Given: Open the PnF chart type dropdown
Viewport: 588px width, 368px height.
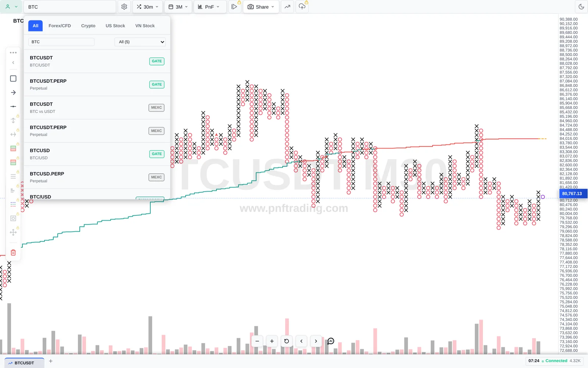Looking at the screenshot, I should (210, 7).
